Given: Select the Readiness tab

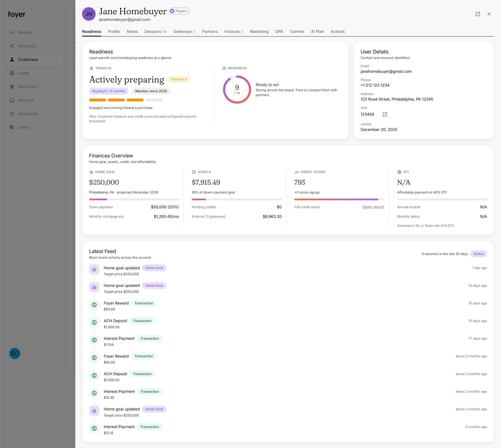Looking at the screenshot, I should pos(92,32).
